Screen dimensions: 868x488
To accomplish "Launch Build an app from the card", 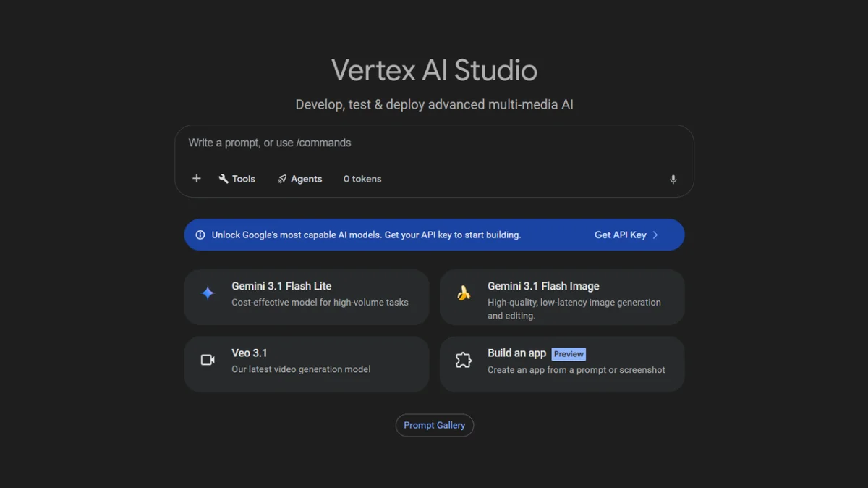I will pyautogui.click(x=561, y=363).
